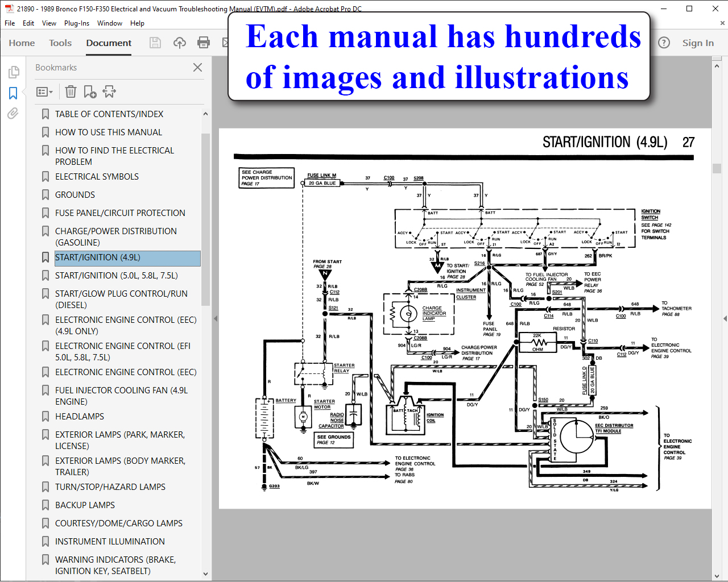Open WARNING INDICATORS (BRAKE, IGNITION KEY) bookmark
The height and width of the screenshot is (582, 728).
click(115, 566)
